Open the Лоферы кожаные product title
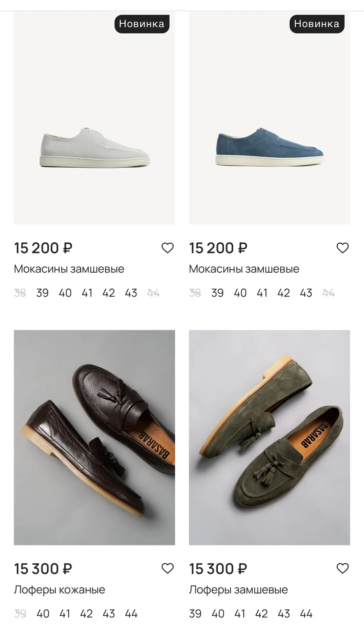Screen dimensions: 364x632 coord(60,590)
